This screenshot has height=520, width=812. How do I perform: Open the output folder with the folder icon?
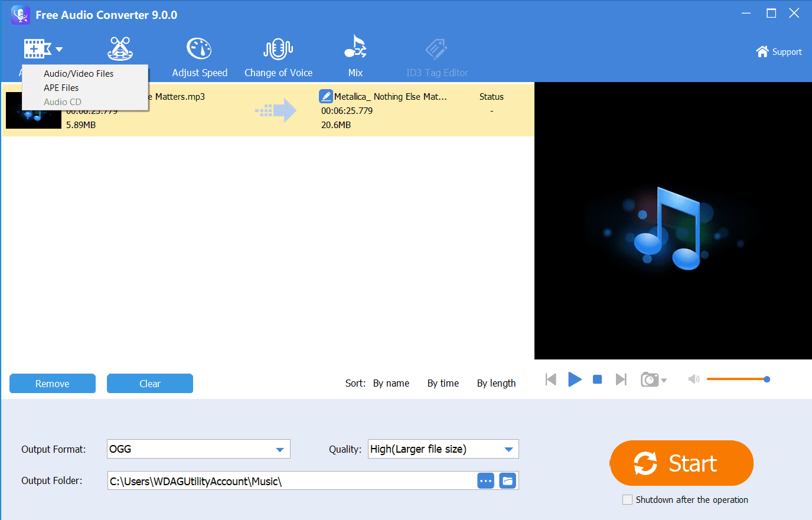tap(508, 480)
